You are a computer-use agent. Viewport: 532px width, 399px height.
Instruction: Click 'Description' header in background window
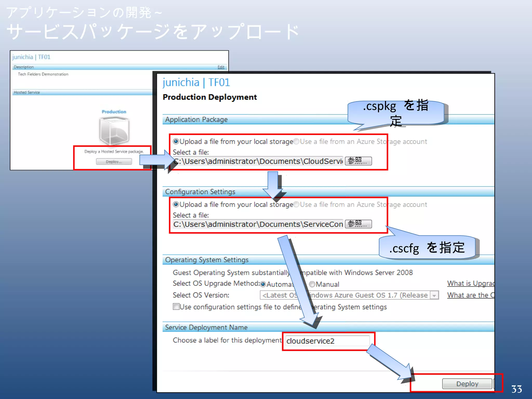click(24, 67)
